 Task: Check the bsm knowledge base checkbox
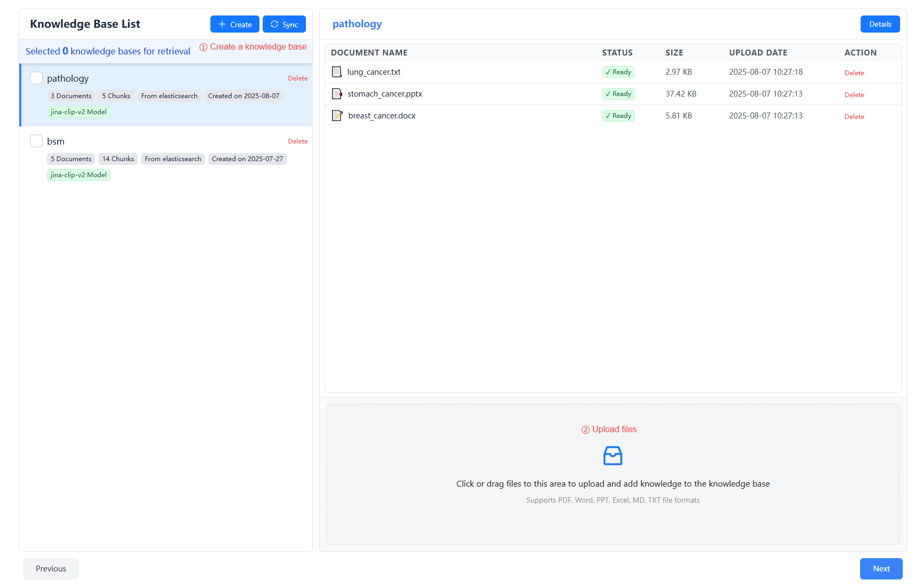[x=36, y=141]
